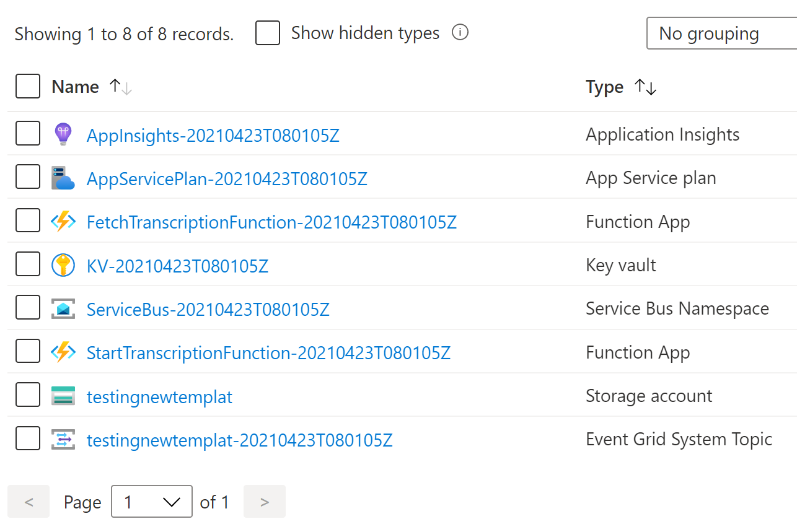Viewport: 797px width, 532px height.
Task: Open the page number dropdown
Action: [152, 502]
